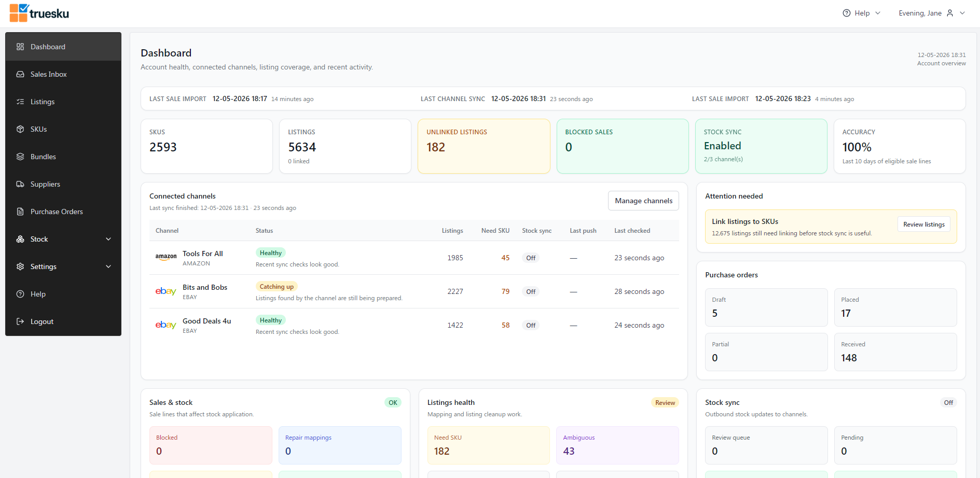
Task: Click Stock sync Off badge for Tools For All
Action: 531,258
